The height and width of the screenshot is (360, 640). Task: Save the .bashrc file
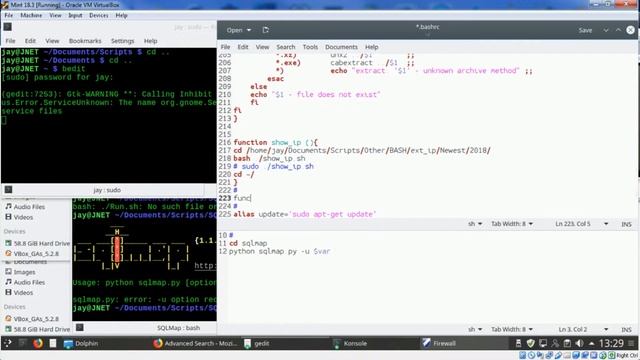coord(585,30)
